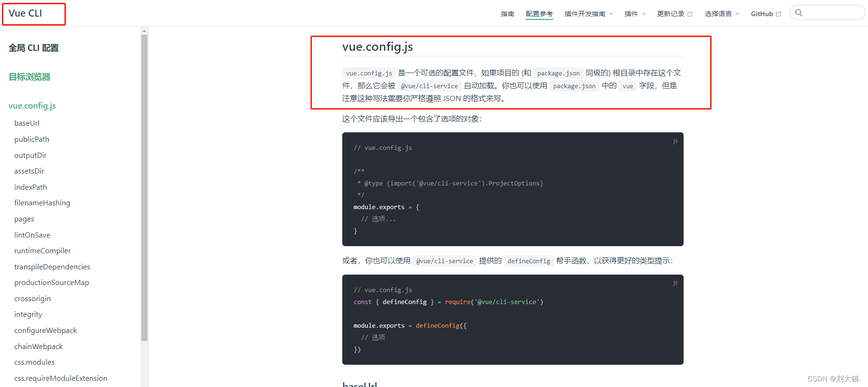Go to baseUrl in sidebar

(27, 123)
